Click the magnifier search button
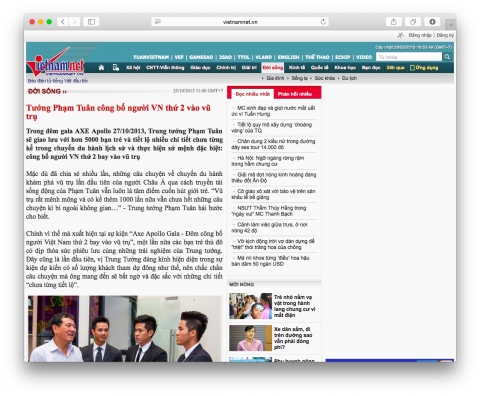Viewport: 480px width, 396px height. coord(447,57)
